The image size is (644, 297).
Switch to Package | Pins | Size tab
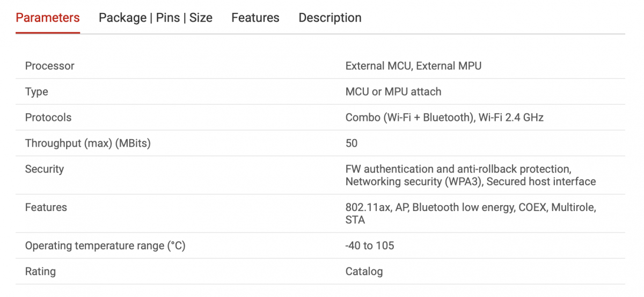pyautogui.click(x=156, y=18)
